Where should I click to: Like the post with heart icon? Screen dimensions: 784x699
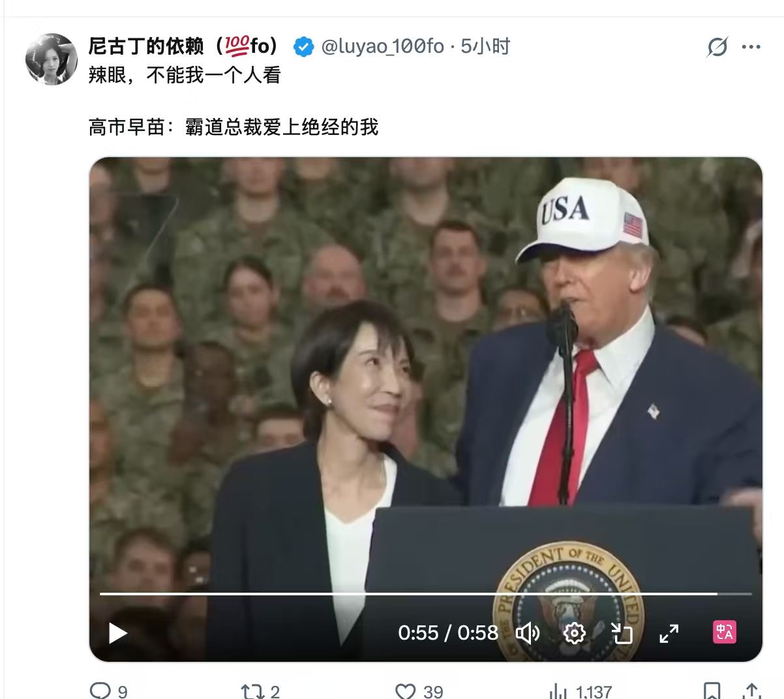[406, 691]
